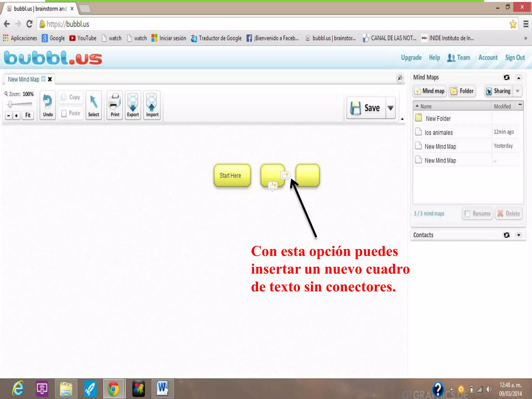Click the fullscreen expand icon on canvas tab bar
Screen dimensions: 532x399
[400, 78]
